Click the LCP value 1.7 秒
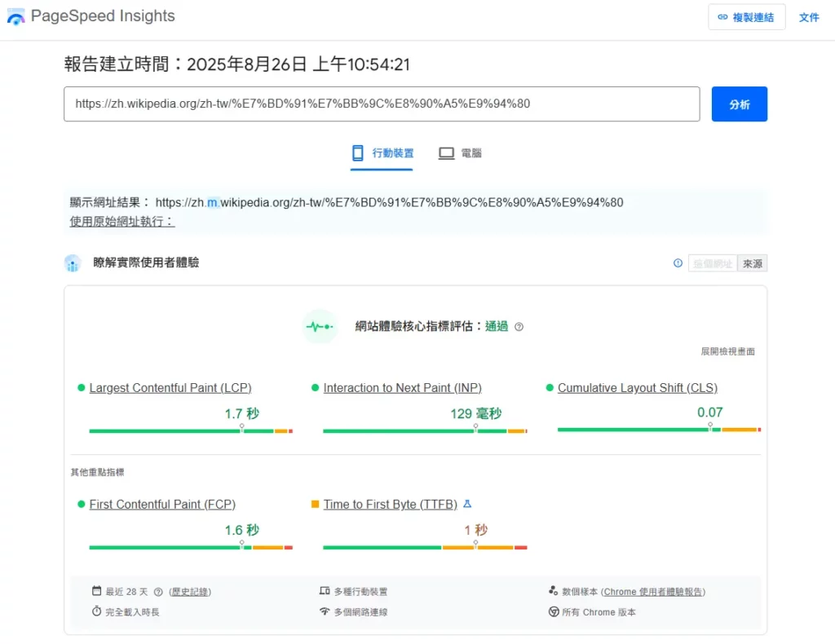The image size is (835, 644). (241, 413)
